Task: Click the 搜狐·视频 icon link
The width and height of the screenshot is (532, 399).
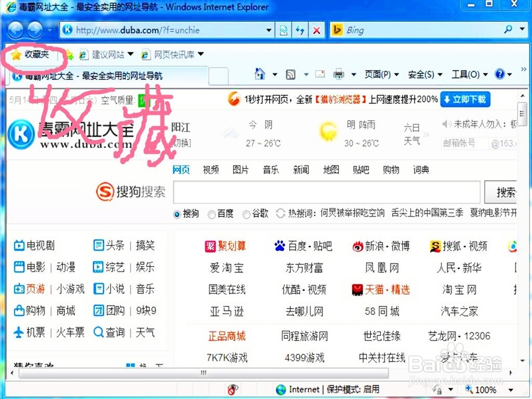Action: tap(459, 246)
